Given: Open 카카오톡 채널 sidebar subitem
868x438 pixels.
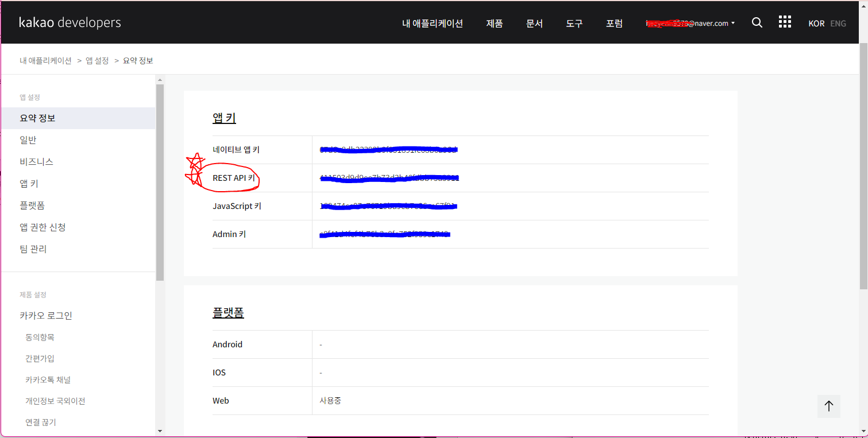Looking at the screenshot, I should [48, 380].
